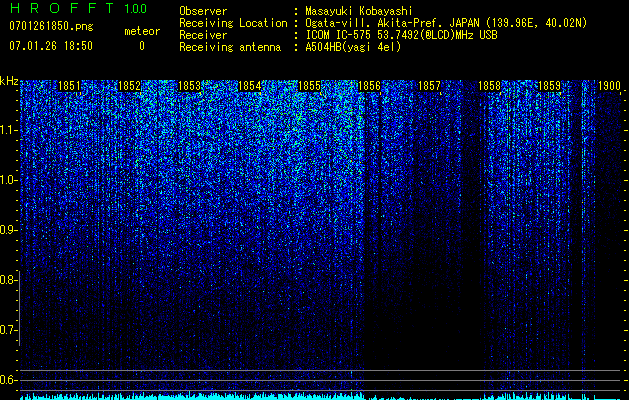The width and height of the screenshot is (629, 400).
Task: Click the Receiving Location label
Action: click(233, 23)
